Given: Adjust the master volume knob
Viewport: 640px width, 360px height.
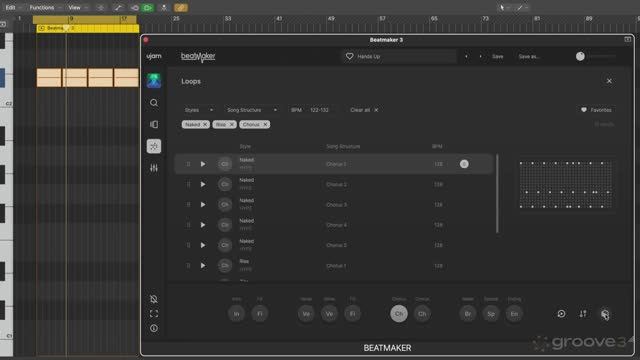Looking at the screenshot, I should (580, 56).
